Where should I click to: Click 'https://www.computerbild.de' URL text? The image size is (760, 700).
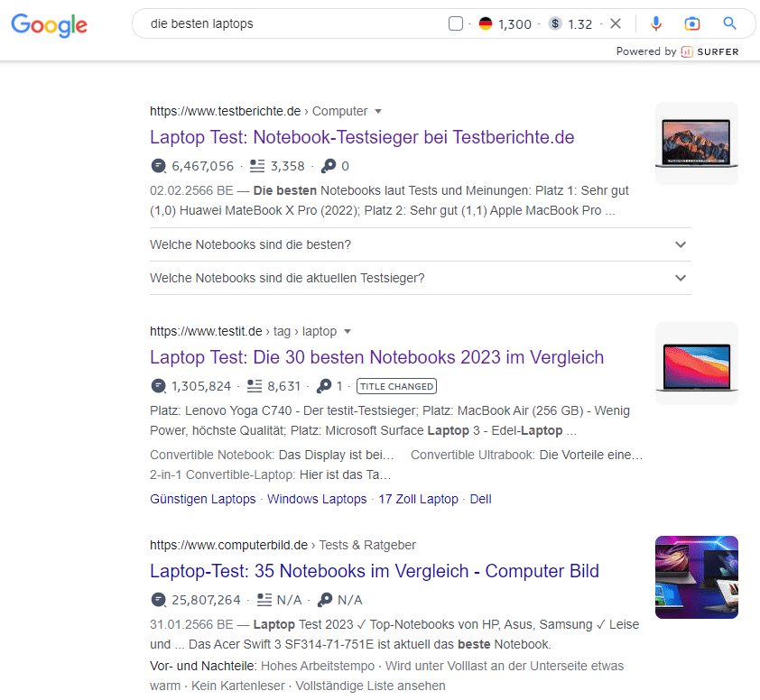[228, 545]
